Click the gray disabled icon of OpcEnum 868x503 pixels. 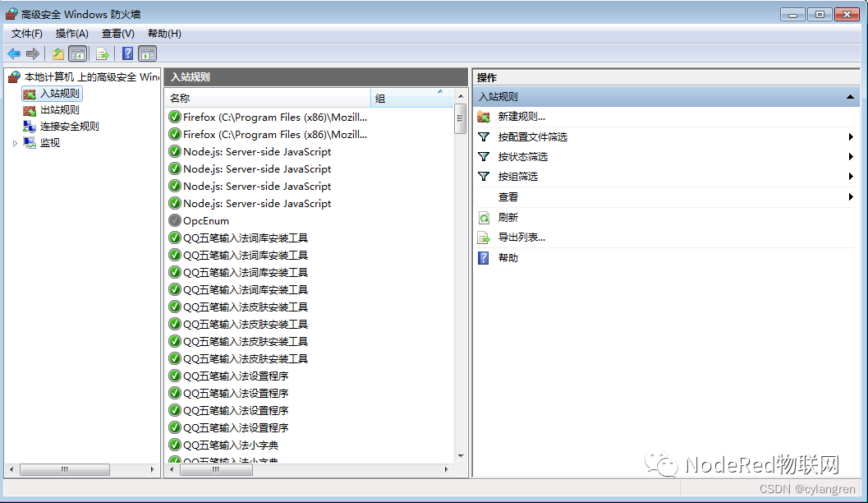point(175,220)
